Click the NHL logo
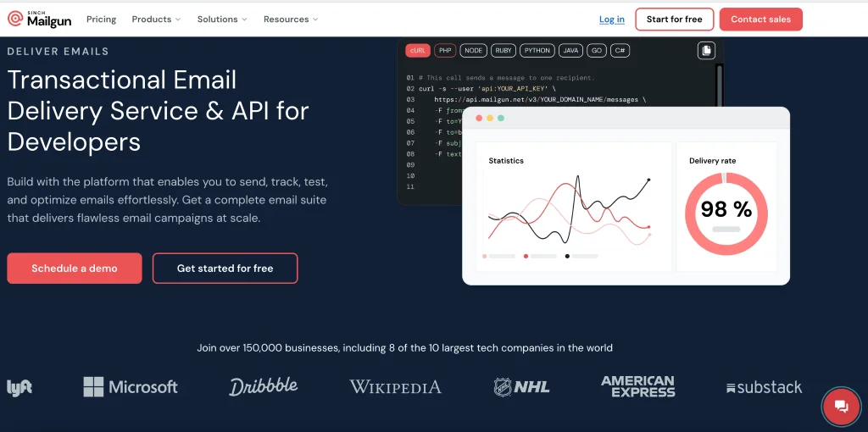This screenshot has width=868, height=432. click(x=521, y=387)
